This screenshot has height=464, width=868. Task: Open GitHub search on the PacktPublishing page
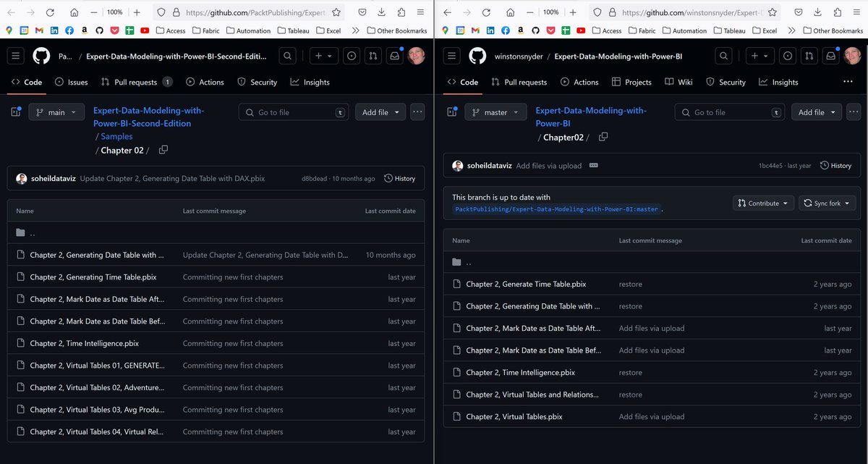288,56
